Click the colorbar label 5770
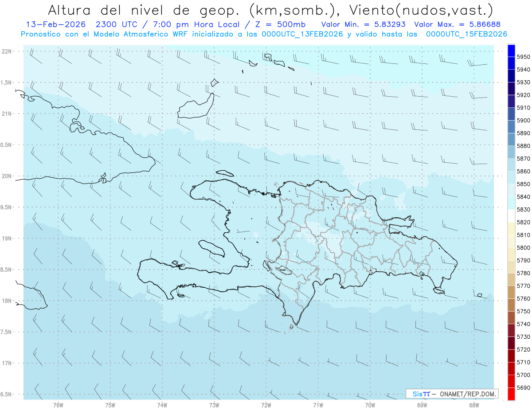 pos(524,286)
